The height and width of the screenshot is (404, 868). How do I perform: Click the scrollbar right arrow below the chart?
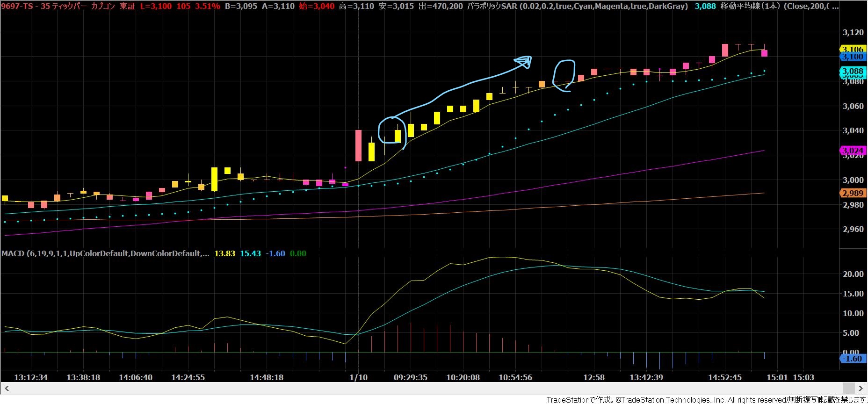click(861, 388)
